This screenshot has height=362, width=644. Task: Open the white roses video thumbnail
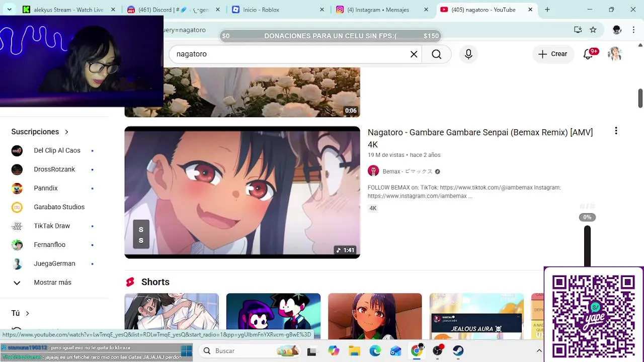pyautogui.click(x=262, y=93)
